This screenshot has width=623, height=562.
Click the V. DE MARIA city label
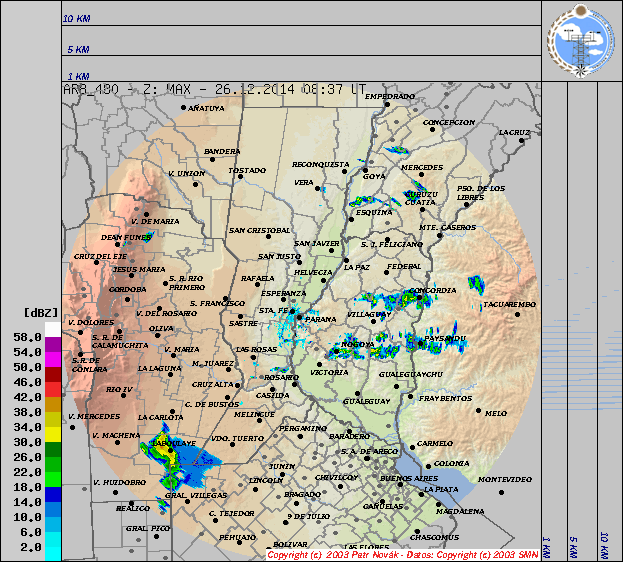(155, 222)
